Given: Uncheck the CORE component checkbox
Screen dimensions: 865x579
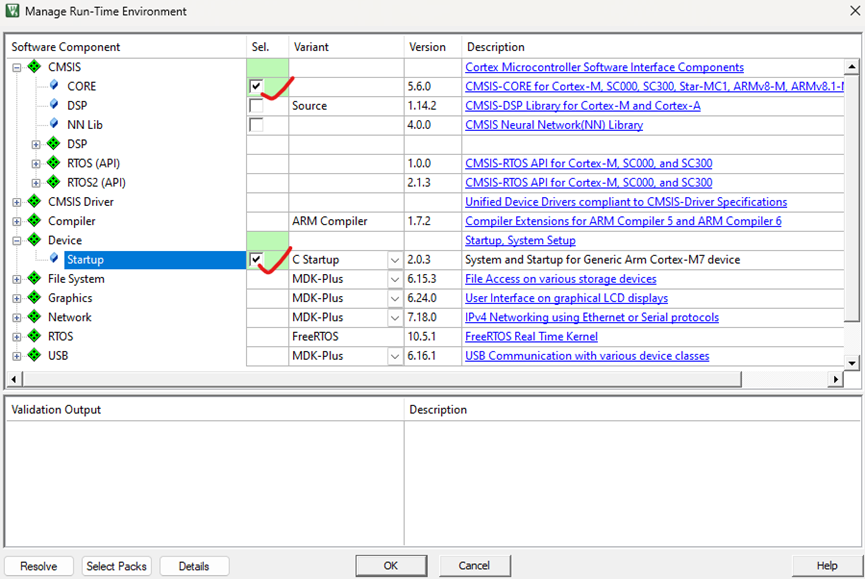Looking at the screenshot, I should [256, 86].
